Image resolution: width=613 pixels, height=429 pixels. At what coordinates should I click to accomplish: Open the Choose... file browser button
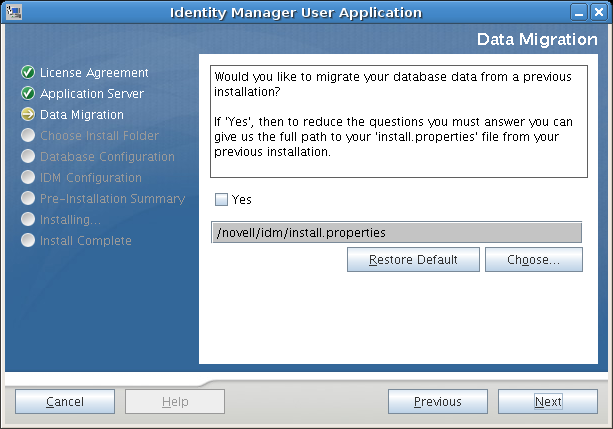click(x=533, y=260)
